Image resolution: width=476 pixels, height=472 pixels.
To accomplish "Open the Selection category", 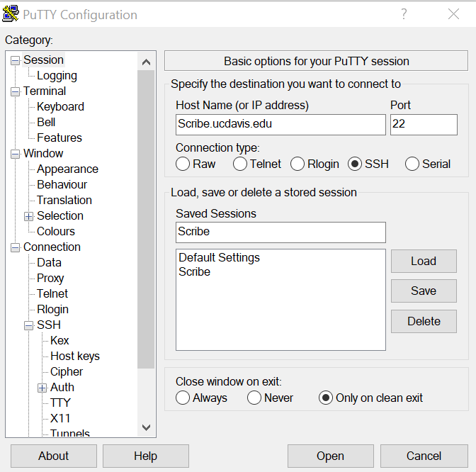I will coord(59,215).
